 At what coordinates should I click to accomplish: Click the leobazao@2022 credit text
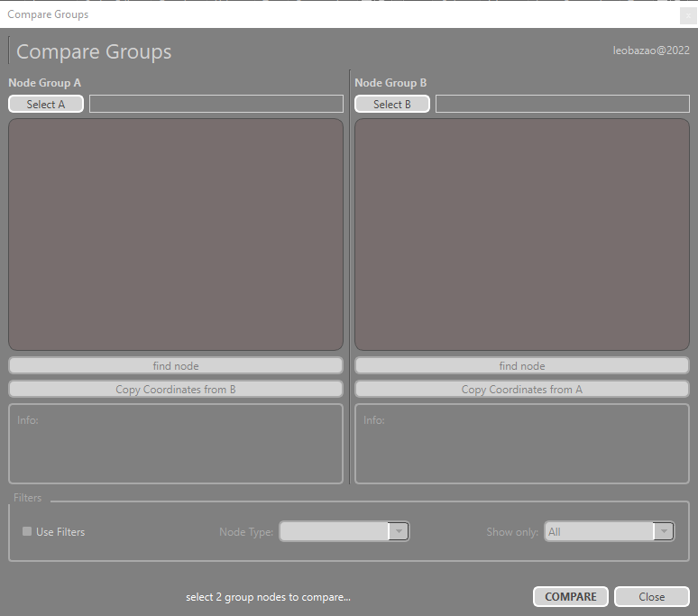[651, 51]
